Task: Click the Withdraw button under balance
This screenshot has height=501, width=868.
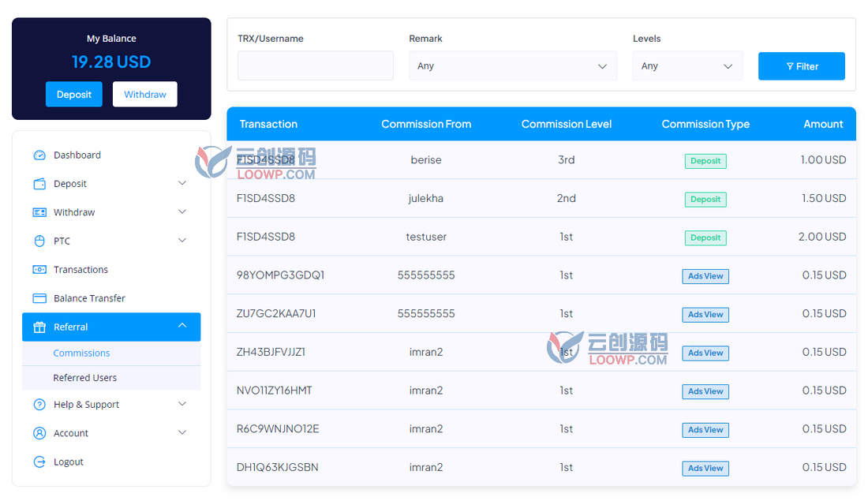Action: tap(145, 94)
